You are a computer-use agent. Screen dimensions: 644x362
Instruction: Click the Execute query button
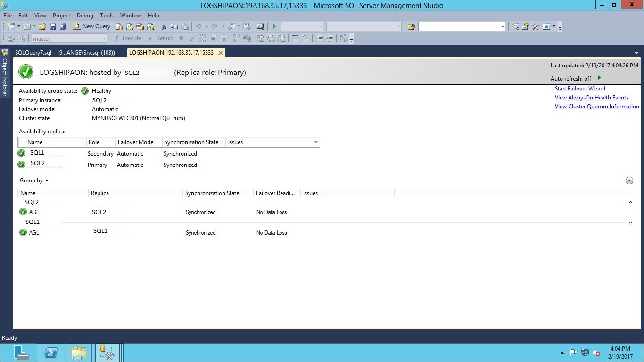(x=128, y=38)
